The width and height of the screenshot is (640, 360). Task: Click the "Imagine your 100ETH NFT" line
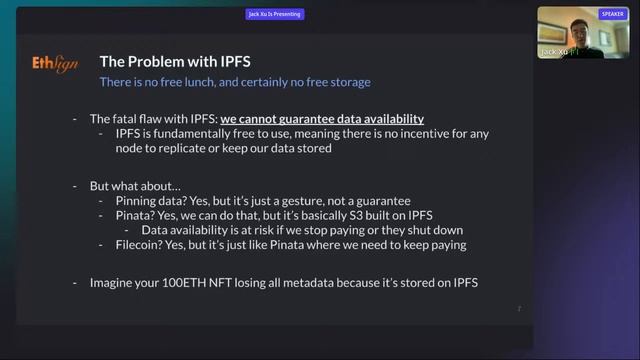(x=284, y=283)
